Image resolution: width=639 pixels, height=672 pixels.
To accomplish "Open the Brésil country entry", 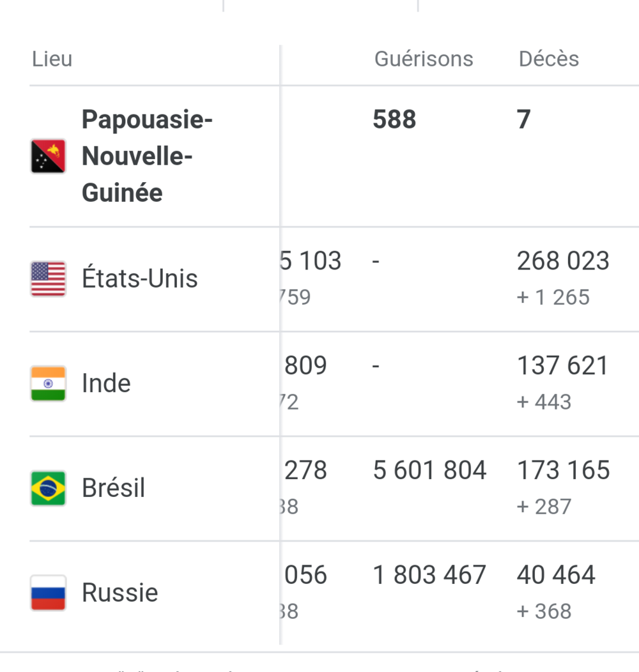I will point(114,488).
